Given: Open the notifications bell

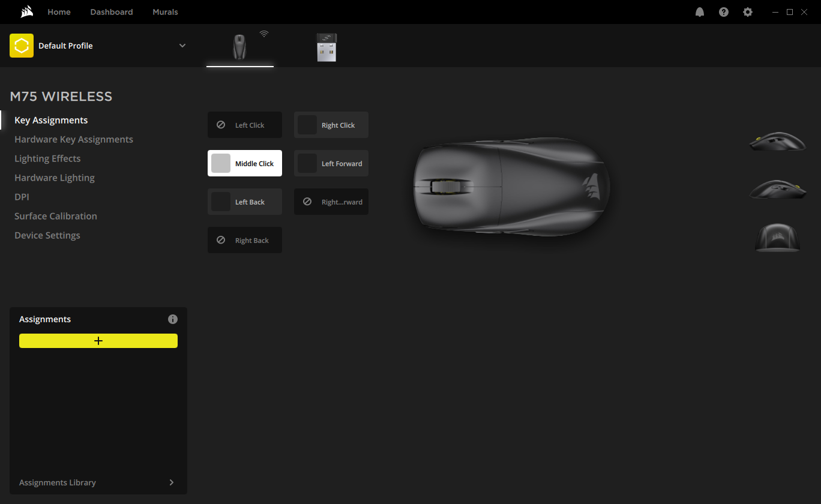Looking at the screenshot, I should pyautogui.click(x=700, y=12).
